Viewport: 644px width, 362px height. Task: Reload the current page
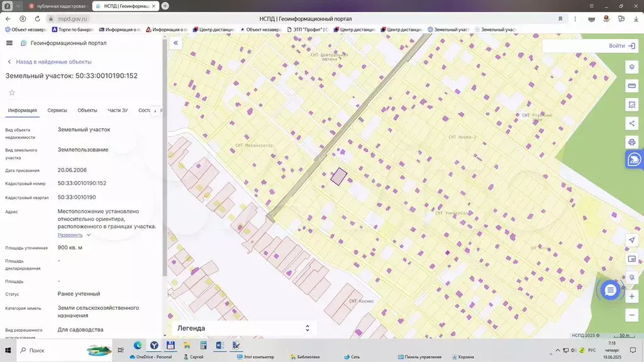click(37, 19)
